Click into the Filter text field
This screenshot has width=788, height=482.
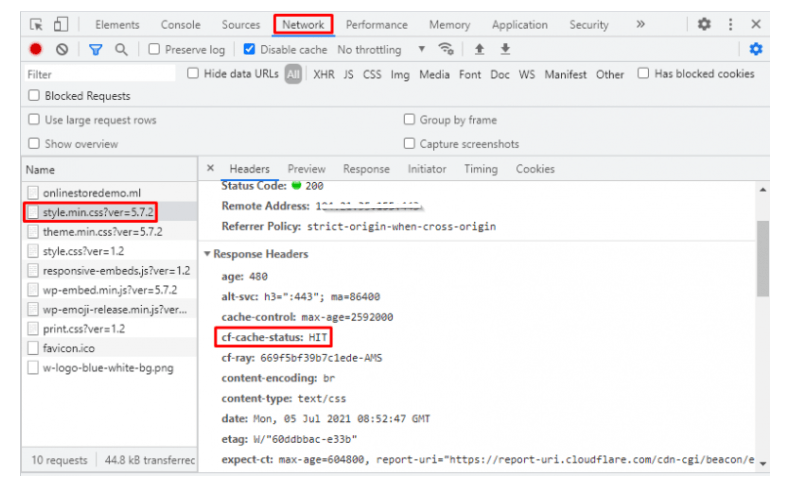pos(100,74)
